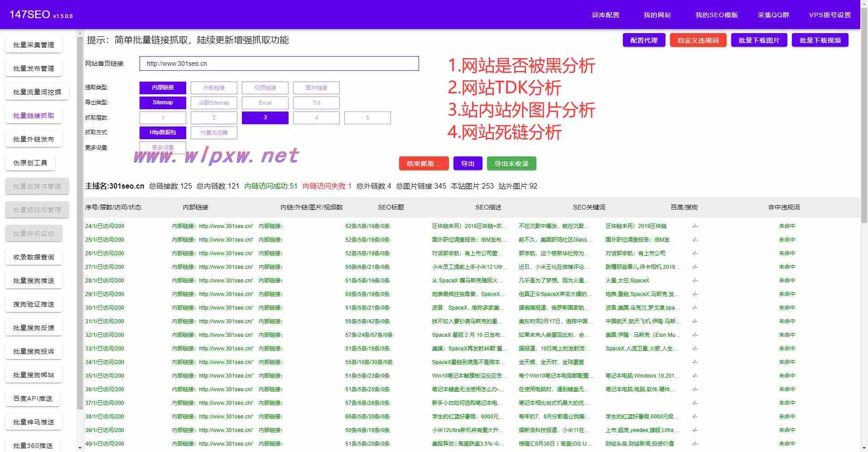Open 我的网站 in top navigation

coord(657,15)
